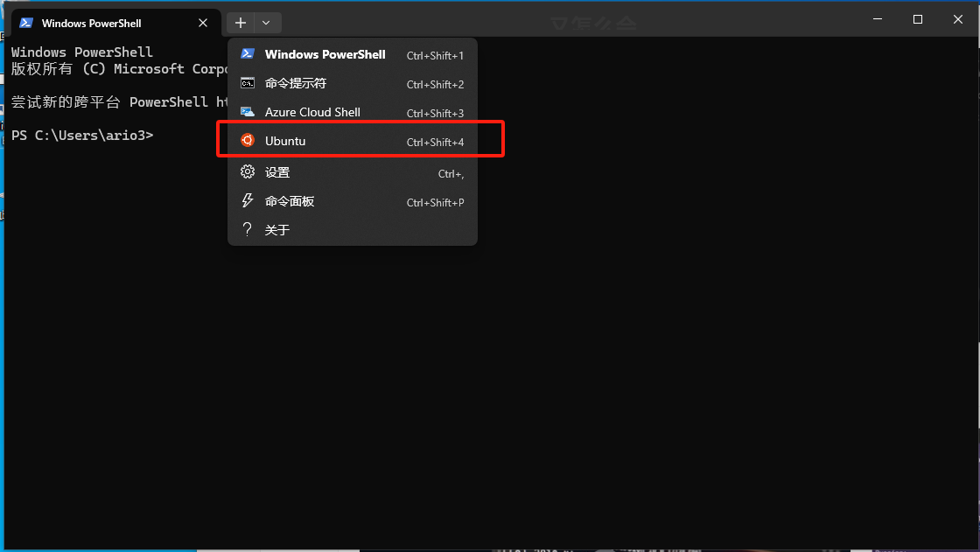This screenshot has height=552, width=980.
Task: Minimize the terminal window
Action: coord(878,19)
